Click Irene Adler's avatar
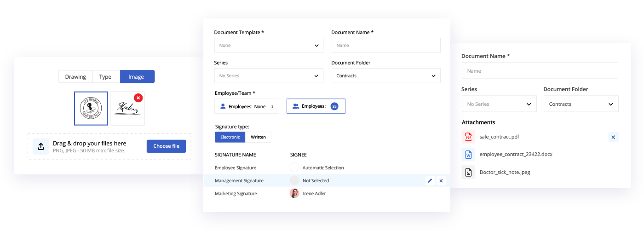644x231 pixels. [294, 194]
